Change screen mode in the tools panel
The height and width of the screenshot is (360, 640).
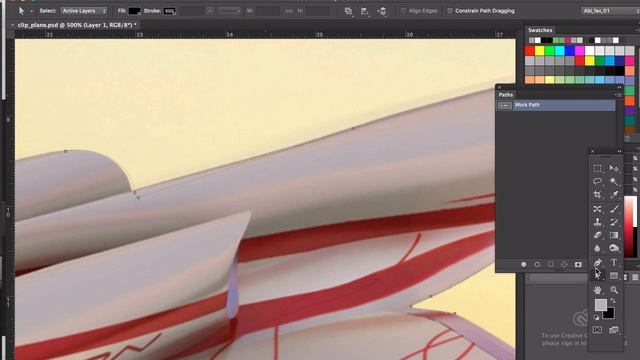tap(614, 329)
